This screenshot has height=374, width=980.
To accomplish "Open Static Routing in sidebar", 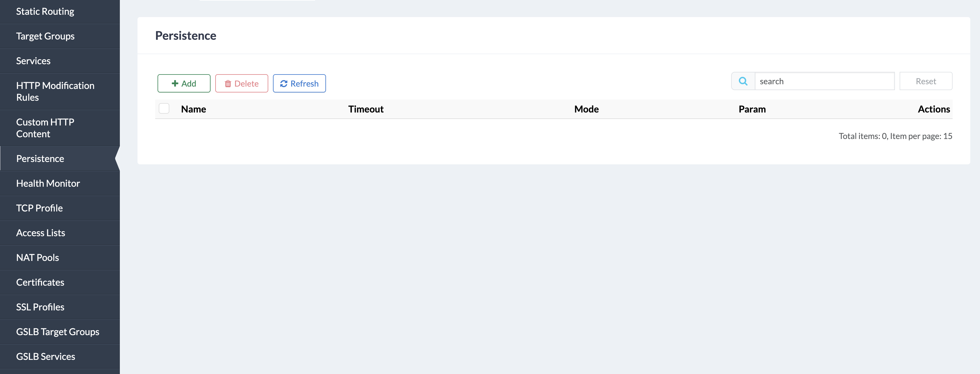I will pyautogui.click(x=45, y=11).
